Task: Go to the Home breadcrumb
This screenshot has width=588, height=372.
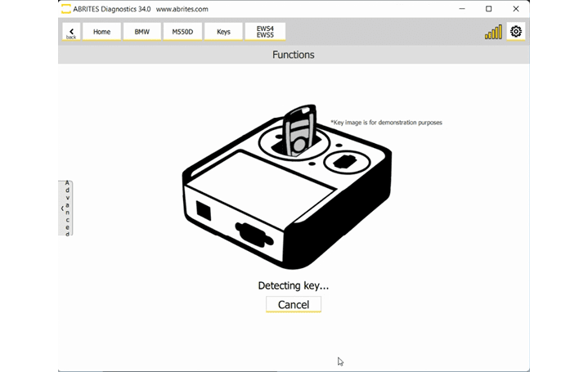Action: coord(101,32)
